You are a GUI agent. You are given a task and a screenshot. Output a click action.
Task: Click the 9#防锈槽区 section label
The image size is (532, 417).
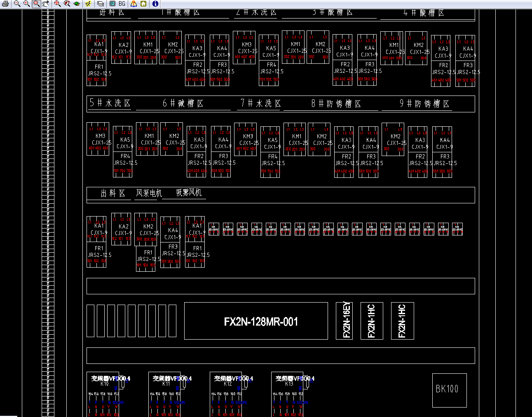(x=424, y=104)
